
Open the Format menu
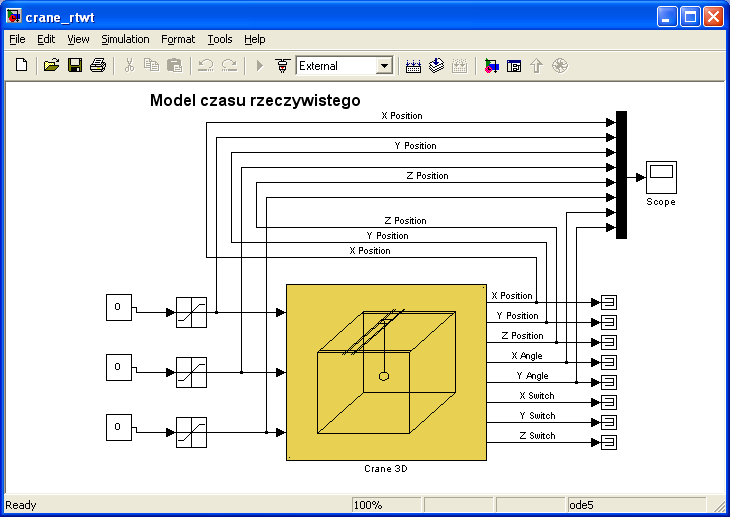click(178, 39)
